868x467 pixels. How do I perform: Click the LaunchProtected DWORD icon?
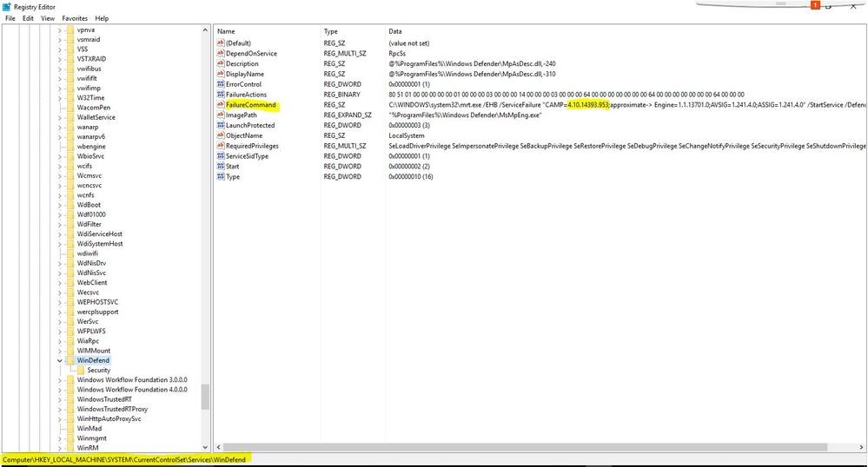pos(221,125)
